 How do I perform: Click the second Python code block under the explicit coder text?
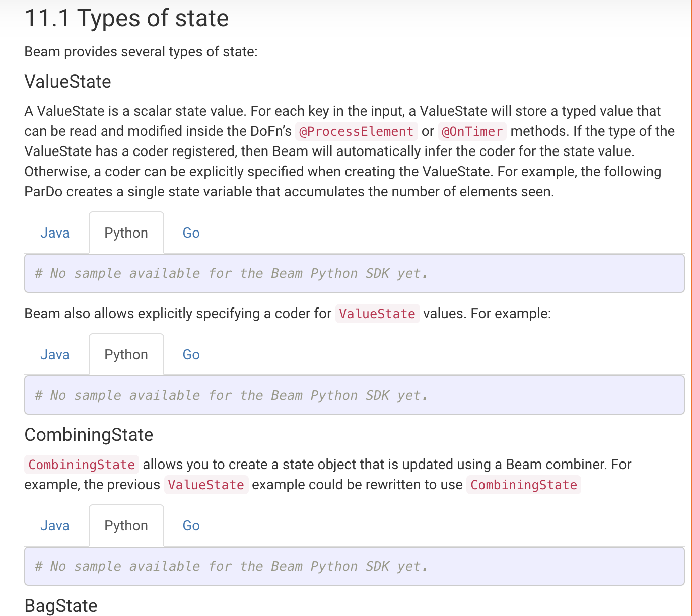click(x=355, y=395)
